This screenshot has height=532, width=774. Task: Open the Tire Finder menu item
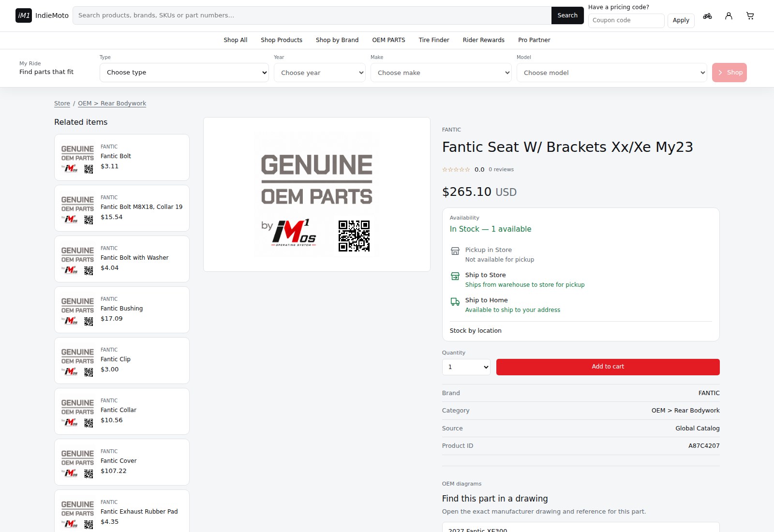tap(434, 40)
